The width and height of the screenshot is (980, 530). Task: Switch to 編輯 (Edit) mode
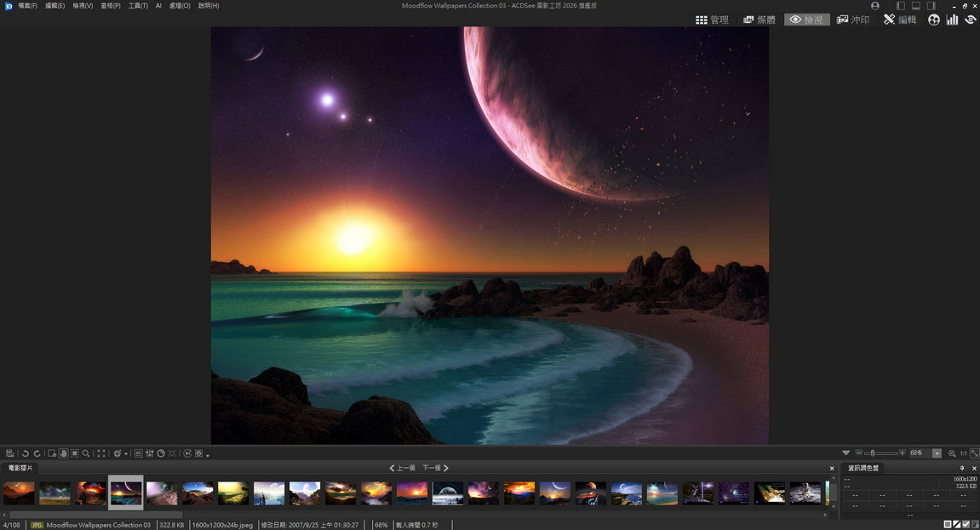900,19
